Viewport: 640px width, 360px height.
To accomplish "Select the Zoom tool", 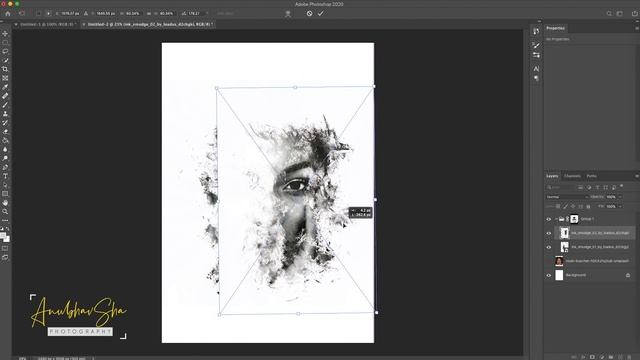I will tap(5, 211).
